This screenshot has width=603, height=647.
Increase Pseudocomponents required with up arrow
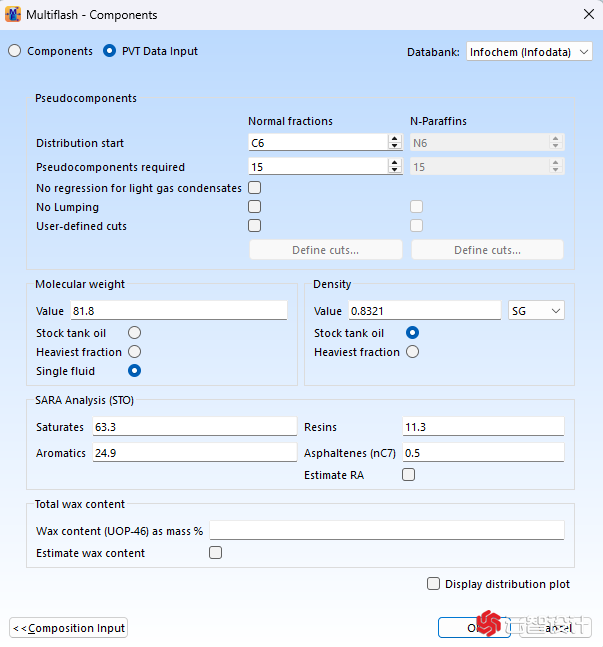395,163
